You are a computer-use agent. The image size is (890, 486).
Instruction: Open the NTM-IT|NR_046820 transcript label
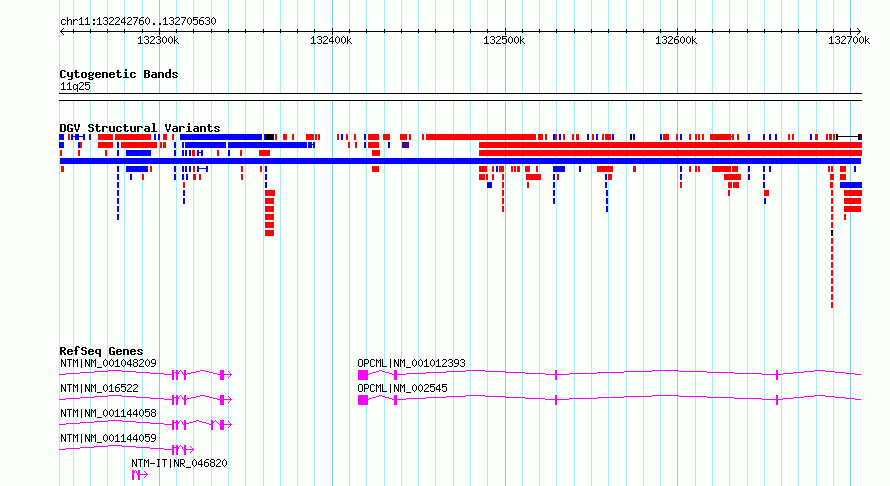pyautogui.click(x=179, y=463)
